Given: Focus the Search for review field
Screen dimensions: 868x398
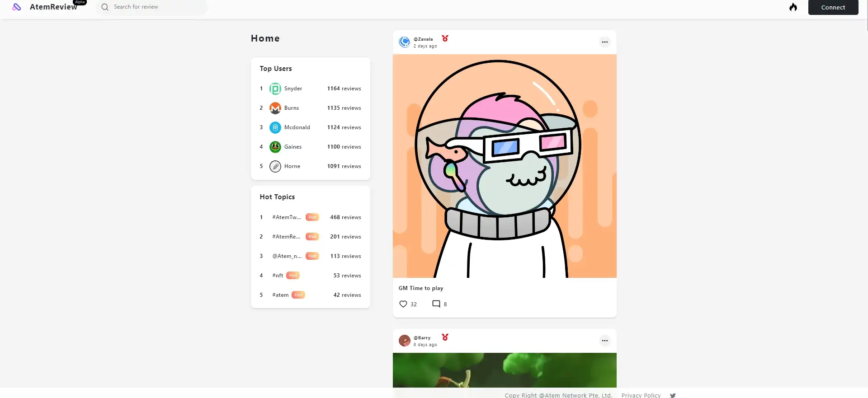Looking at the screenshot, I should (154, 7).
